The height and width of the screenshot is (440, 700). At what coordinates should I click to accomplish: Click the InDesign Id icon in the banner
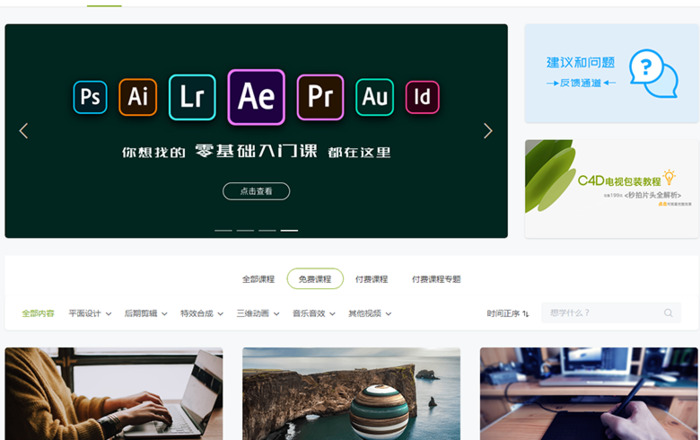tap(422, 97)
